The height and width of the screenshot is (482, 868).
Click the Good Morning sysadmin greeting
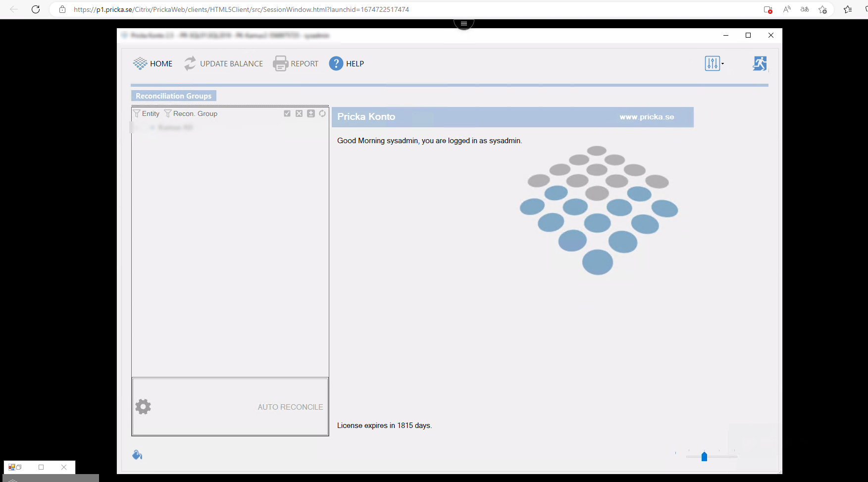[429, 141]
